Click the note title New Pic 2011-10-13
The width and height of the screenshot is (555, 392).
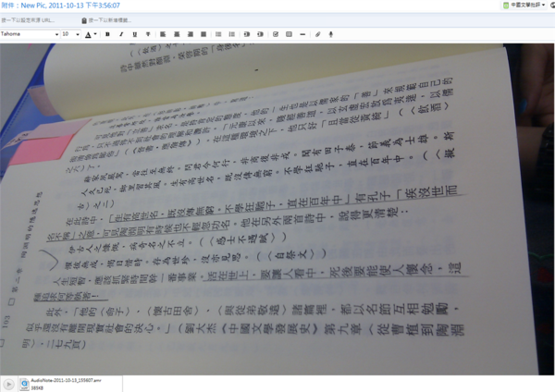coord(61,6)
